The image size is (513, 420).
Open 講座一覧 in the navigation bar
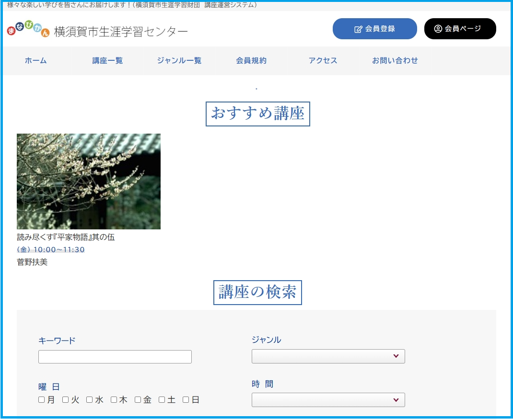click(x=107, y=61)
